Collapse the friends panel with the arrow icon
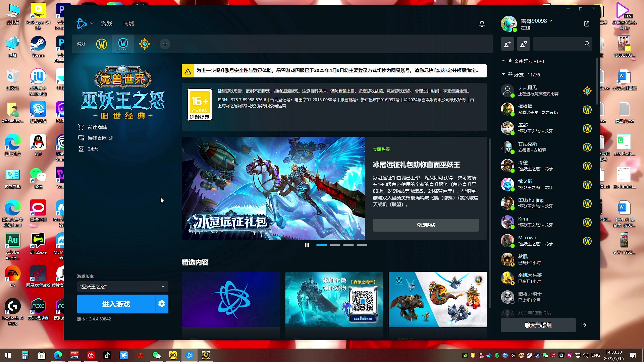644x362 pixels. 584,325
